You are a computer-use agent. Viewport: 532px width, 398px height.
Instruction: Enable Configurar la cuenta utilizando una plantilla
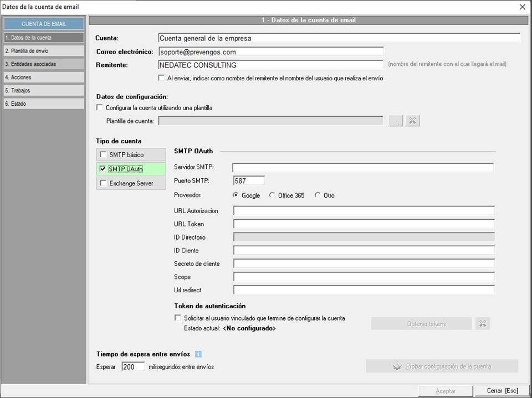point(100,108)
